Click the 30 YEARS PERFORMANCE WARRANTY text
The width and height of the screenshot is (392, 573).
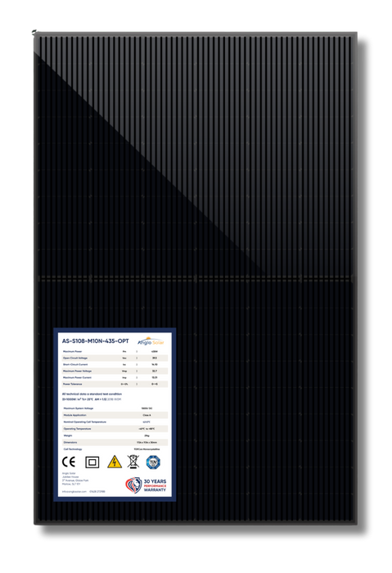pyautogui.click(x=155, y=485)
